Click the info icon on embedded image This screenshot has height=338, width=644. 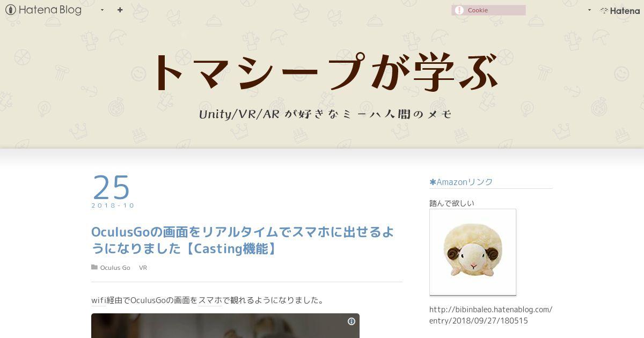[x=352, y=321]
